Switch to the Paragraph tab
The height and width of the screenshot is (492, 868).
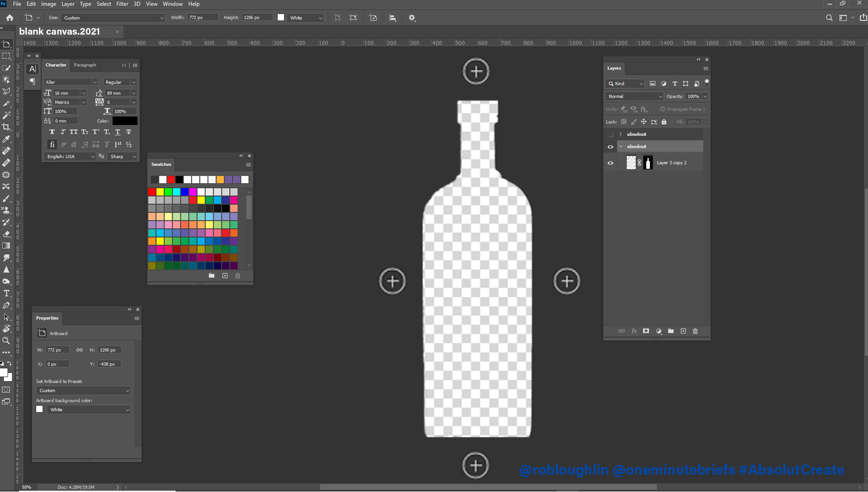(x=85, y=65)
